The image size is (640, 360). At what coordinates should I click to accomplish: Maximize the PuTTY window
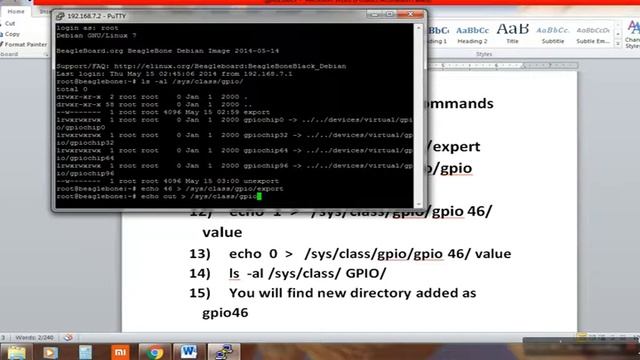[x=390, y=14]
